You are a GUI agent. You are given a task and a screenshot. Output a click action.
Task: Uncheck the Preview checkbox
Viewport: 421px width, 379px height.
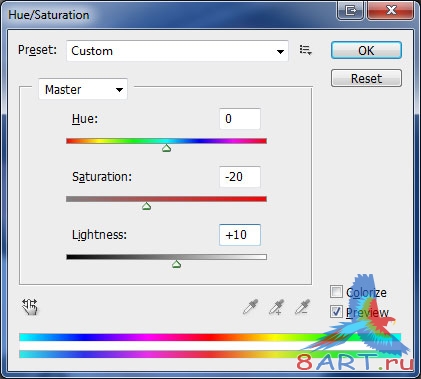[x=336, y=312]
